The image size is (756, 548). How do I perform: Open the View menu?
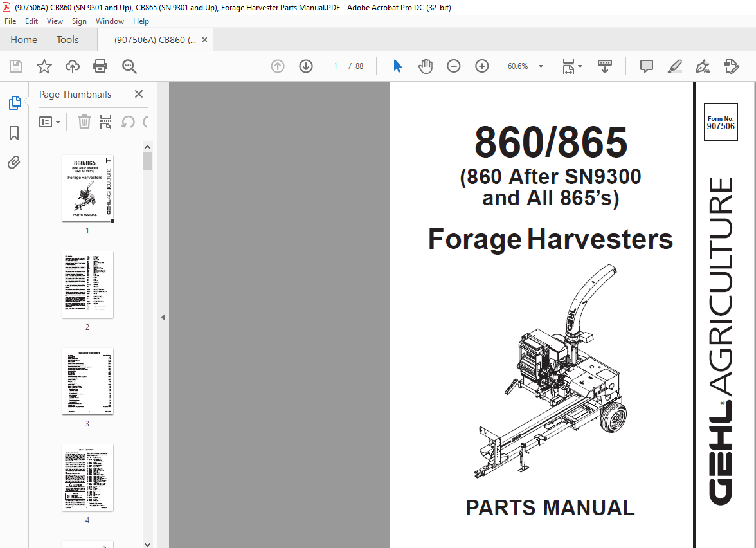coord(55,21)
